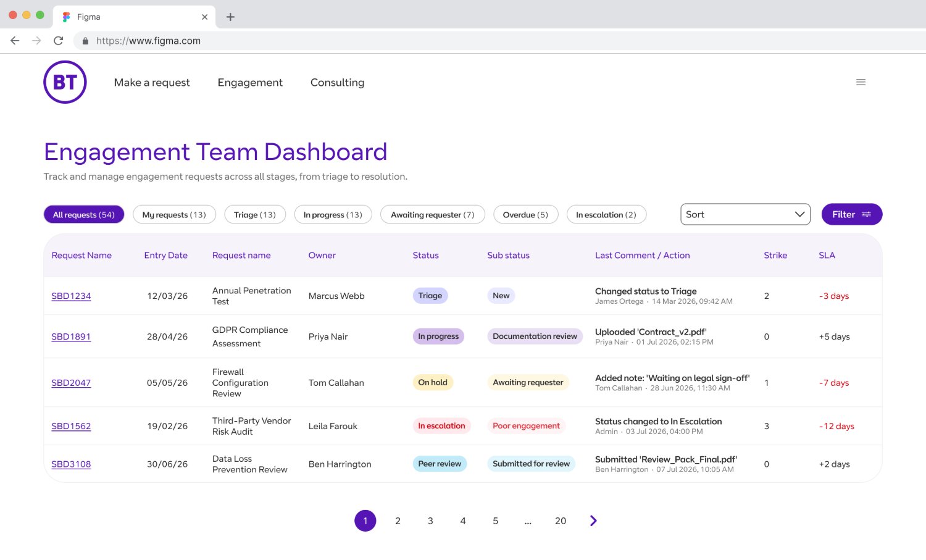Screen dimensions: 926x560
Task: Open request SBD1562 link
Action: pyautogui.click(x=71, y=426)
